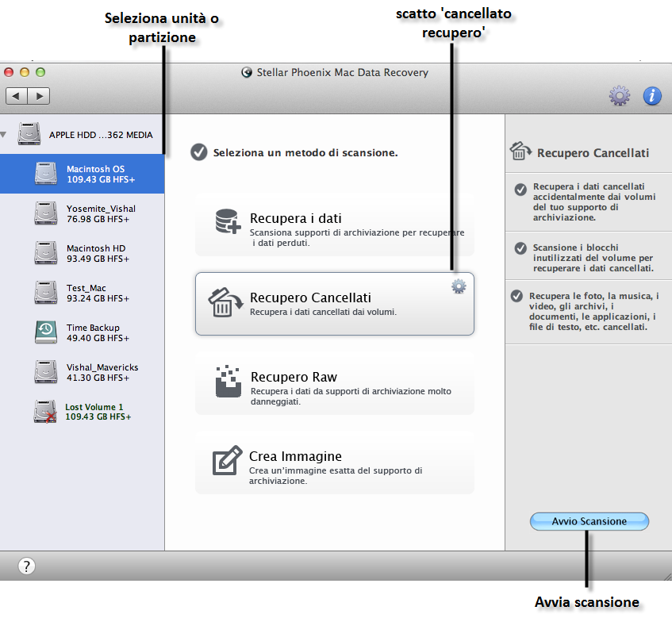The width and height of the screenshot is (672, 618).
Task: Click checkmark next to 'Recupera i dati cancellati accidentalmente'
Action: click(x=520, y=190)
